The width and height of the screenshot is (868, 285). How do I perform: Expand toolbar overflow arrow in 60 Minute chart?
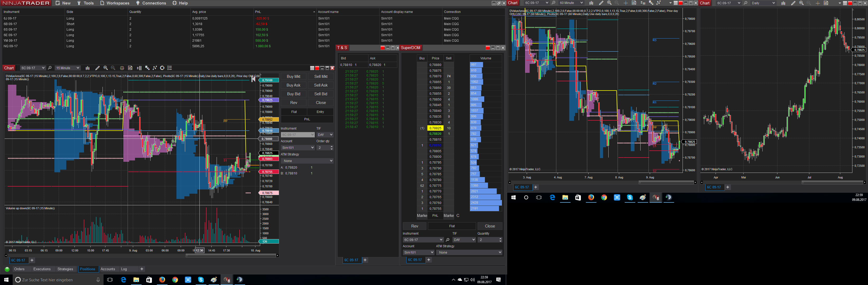(x=670, y=3)
